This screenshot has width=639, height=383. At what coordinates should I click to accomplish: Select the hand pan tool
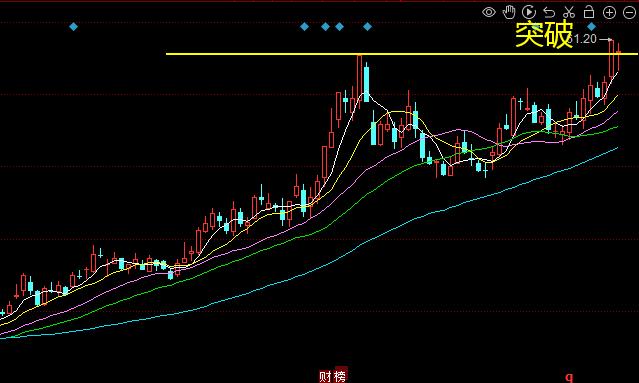pyautogui.click(x=509, y=12)
